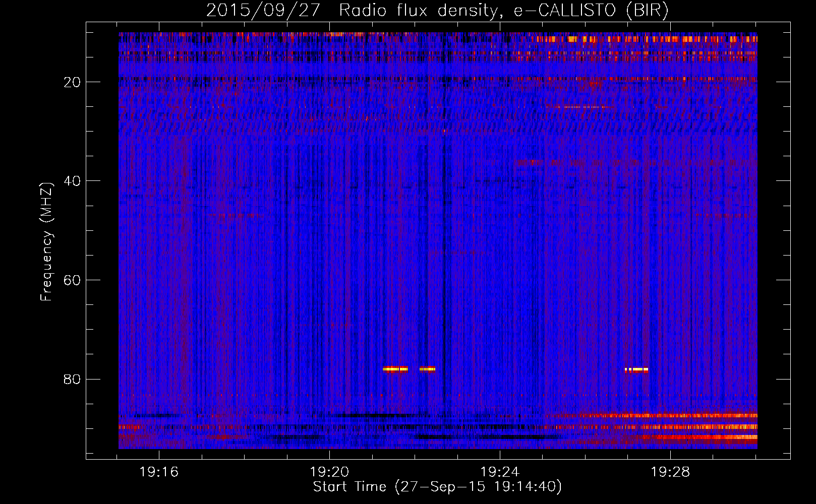
Task: Click the "Start Time (27-Sep-15 19:14:40)" axis label
Action: coord(437,487)
